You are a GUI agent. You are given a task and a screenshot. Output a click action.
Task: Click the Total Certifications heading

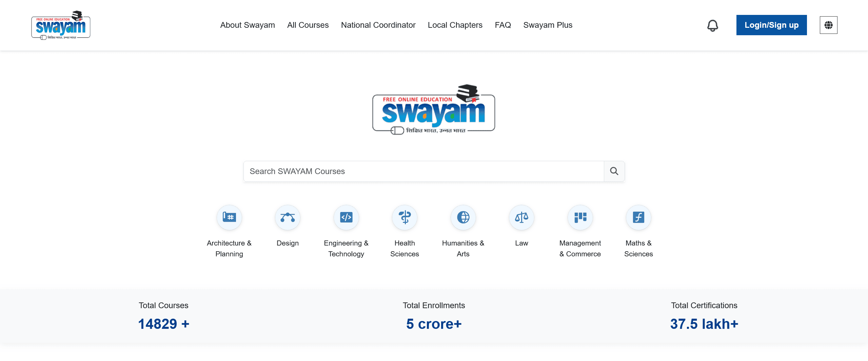click(704, 305)
